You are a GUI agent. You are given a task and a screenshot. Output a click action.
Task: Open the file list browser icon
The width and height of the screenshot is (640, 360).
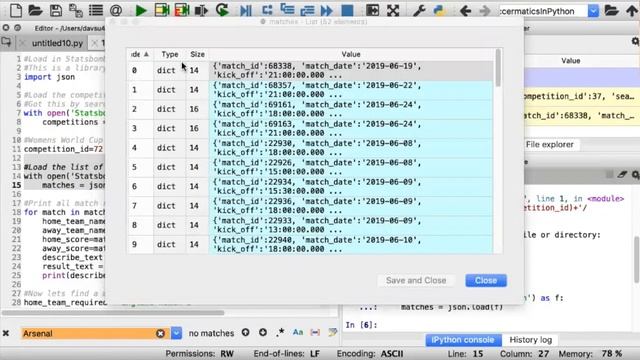click(x=96, y=10)
